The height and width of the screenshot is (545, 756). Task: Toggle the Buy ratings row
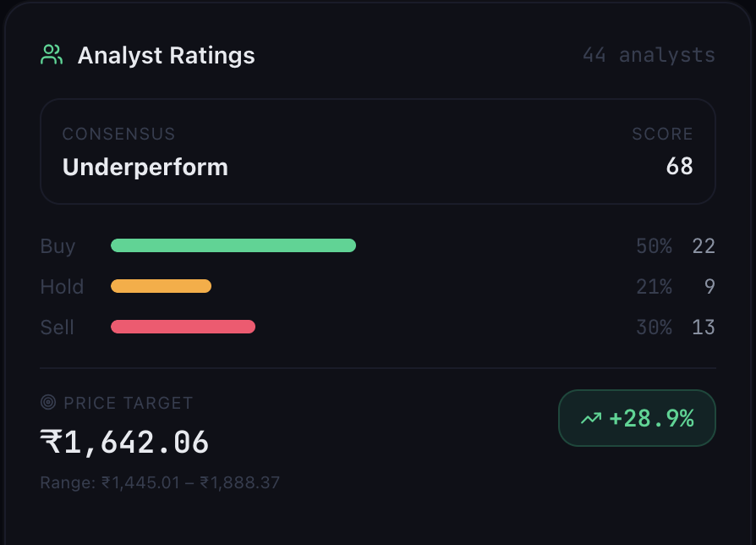(x=378, y=245)
